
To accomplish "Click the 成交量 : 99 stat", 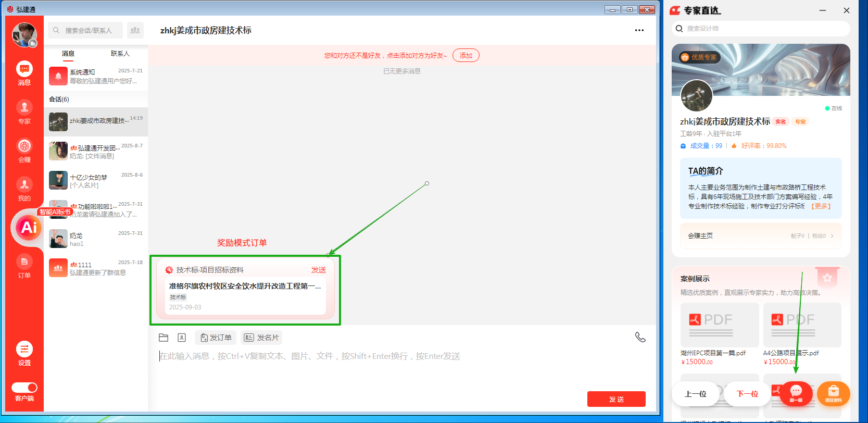I will coord(701,146).
